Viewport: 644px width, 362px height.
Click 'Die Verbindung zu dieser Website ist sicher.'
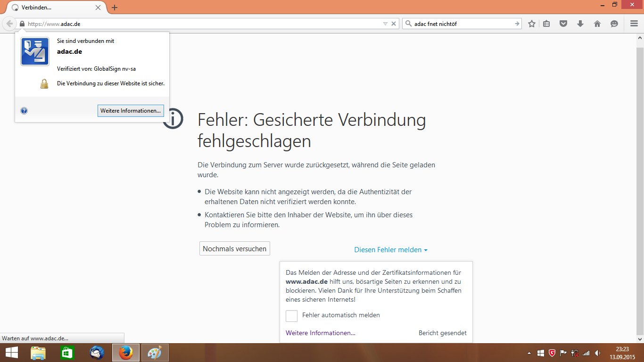111,83
